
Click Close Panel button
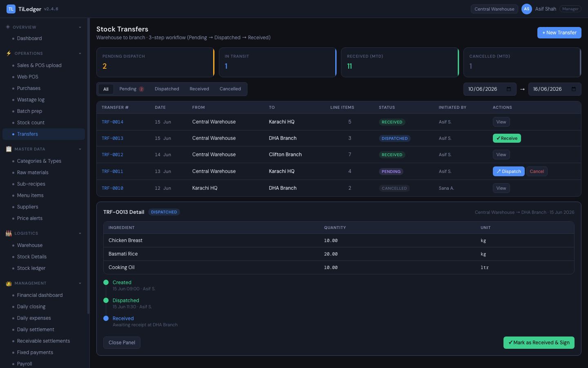pos(122,343)
